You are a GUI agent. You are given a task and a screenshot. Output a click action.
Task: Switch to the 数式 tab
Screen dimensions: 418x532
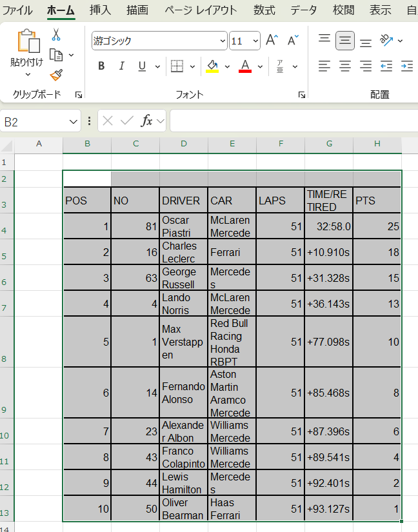(x=264, y=10)
